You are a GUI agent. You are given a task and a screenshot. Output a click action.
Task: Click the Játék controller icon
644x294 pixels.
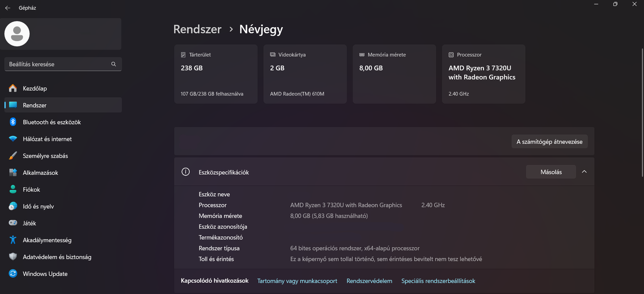[13, 223]
